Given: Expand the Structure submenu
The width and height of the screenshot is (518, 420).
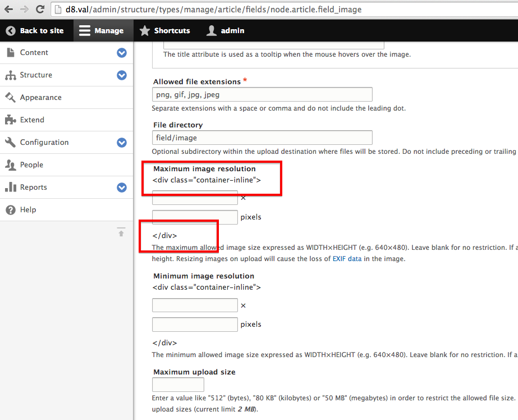Looking at the screenshot, I should tap(122, 75).
